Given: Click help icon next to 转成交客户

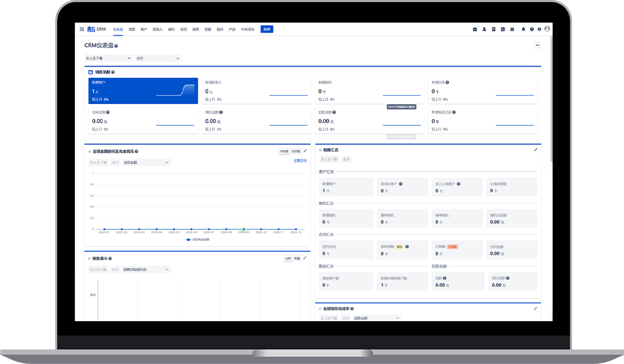Looking at the screenshot, I should click(x=401, y=184).
